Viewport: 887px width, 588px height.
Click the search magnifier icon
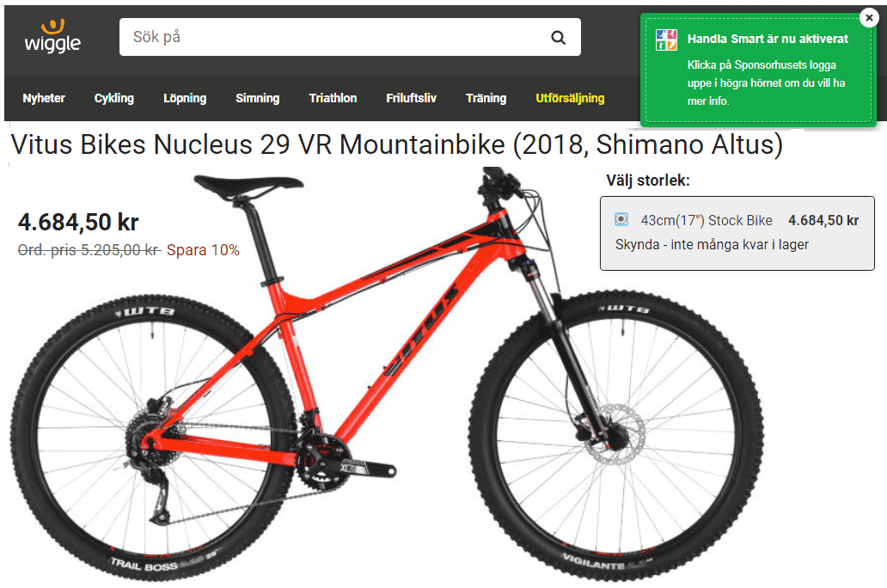pyautogui.click(x=558, y=37)
